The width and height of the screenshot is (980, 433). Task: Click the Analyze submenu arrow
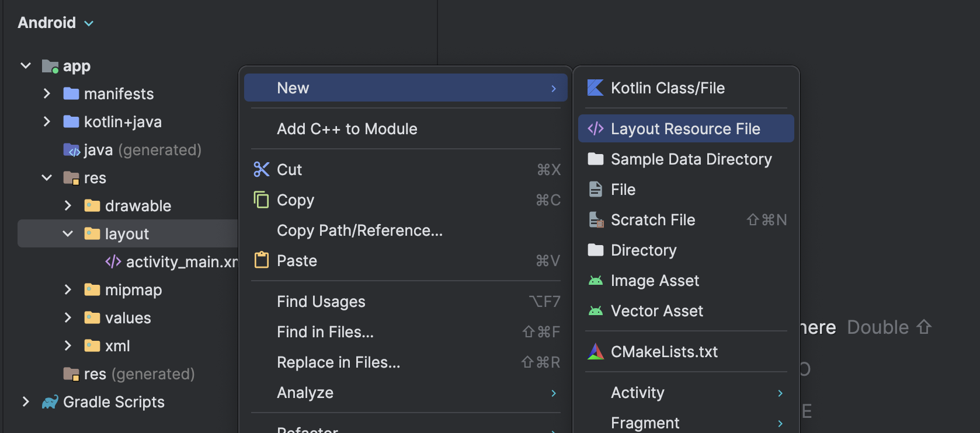(x=554, y=393)
